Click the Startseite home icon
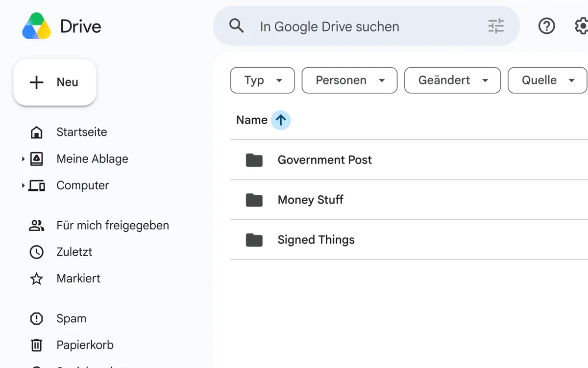Screen dimensions: 588x368 36,132
